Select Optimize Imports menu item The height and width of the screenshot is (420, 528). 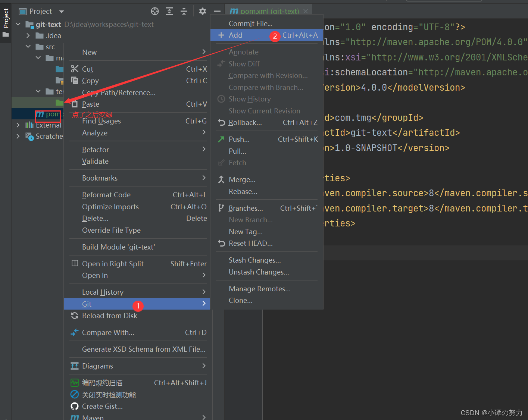click(138, 207)
